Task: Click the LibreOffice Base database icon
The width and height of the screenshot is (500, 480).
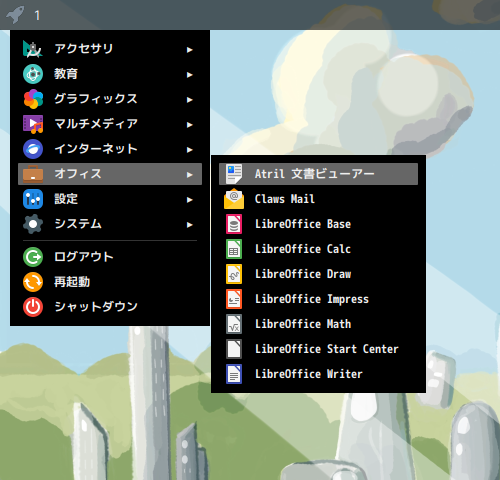Action: [234, 224]
